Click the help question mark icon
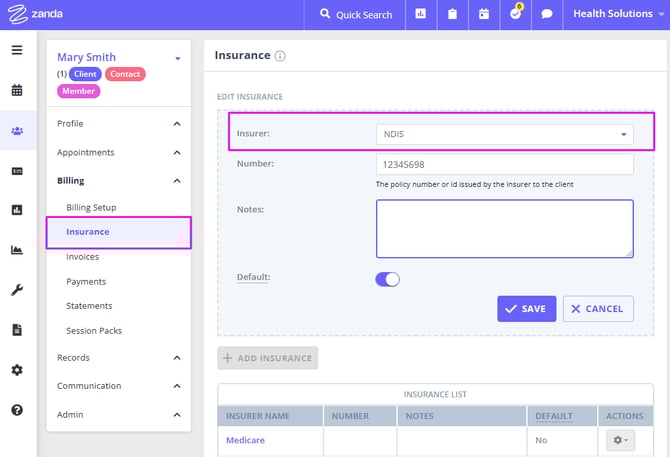The width and height of the screenshot is (670, 457). pyautogui.click(x=17, y=410)
